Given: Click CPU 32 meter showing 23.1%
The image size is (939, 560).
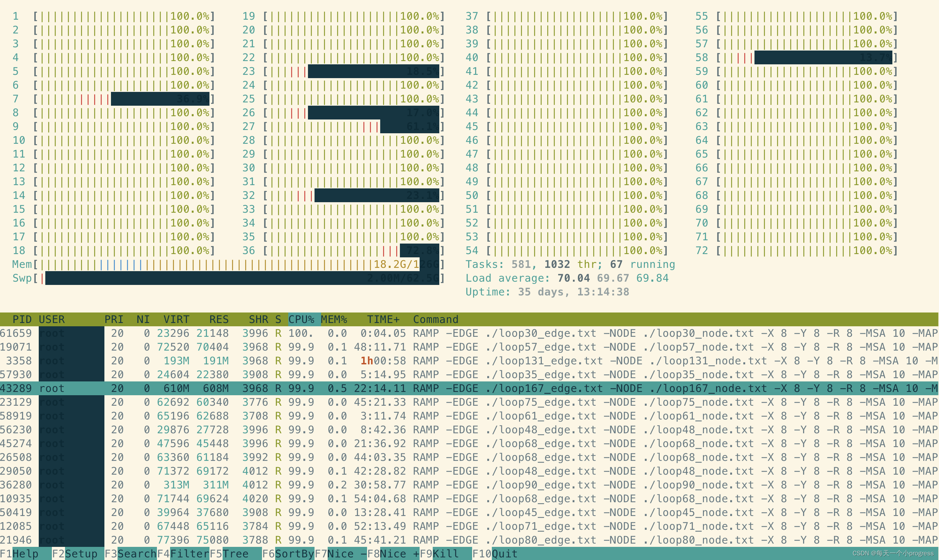Looking at the screenshot, I should pyautogui.click(x=343, y=195).
